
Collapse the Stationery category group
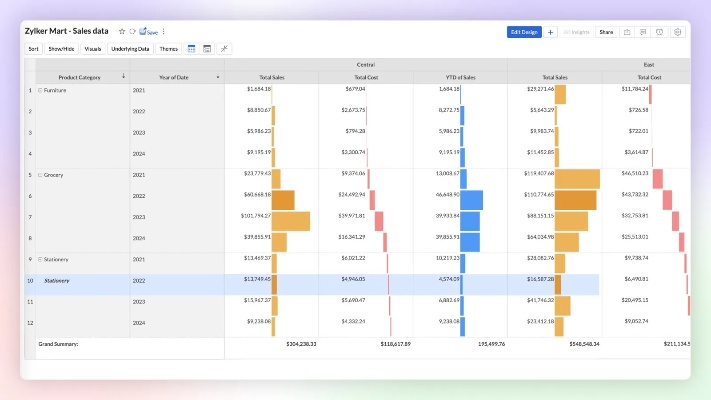[40, 259]
